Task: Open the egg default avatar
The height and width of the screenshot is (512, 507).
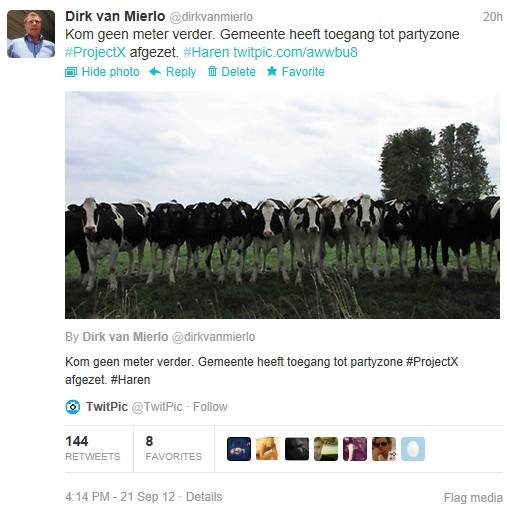Action: point(413,449)
